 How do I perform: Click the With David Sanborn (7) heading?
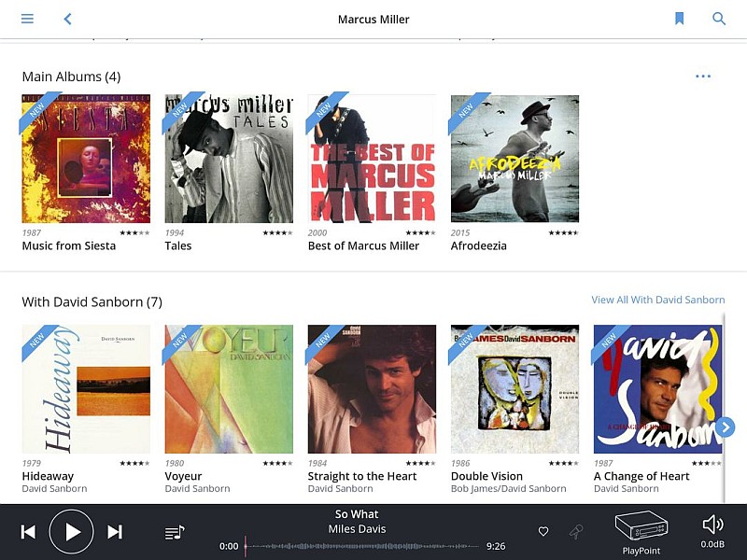92,301
